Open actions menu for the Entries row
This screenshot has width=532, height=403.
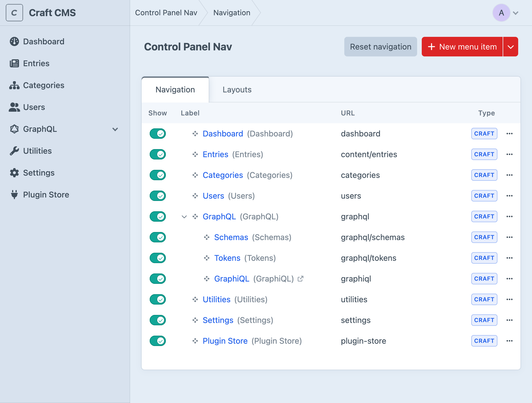coord(510,154)
